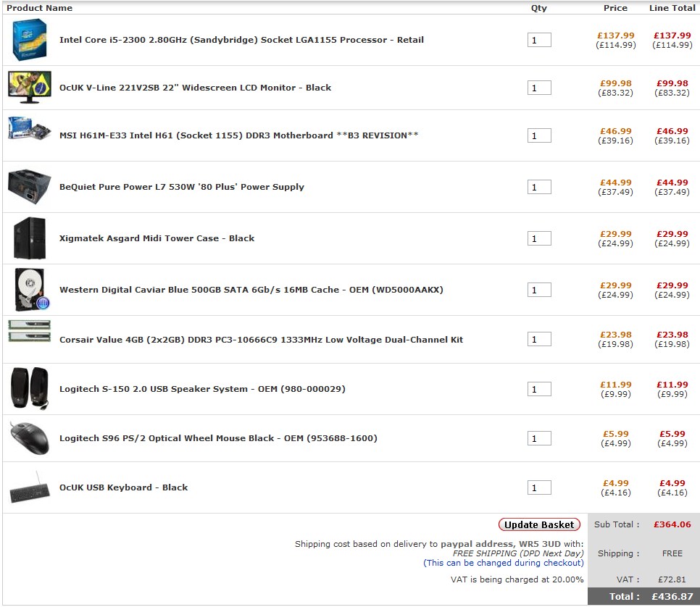Image resolution: width=700 pixels, height=607 pixels.
Task: Click the MSI H61M-E33 motherboard image
Action: (x=30, y=128)
